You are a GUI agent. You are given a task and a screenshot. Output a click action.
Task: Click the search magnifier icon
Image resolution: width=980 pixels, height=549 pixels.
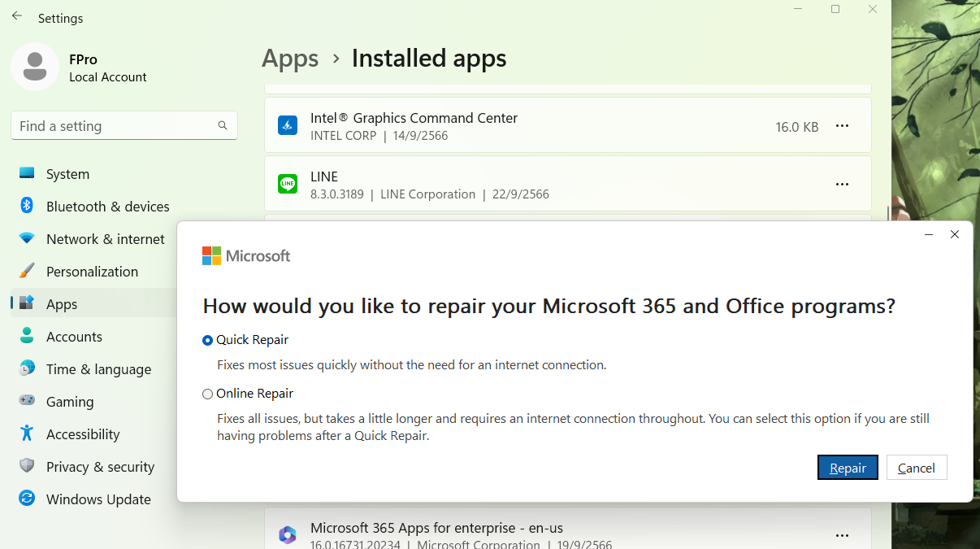(223, 126)
